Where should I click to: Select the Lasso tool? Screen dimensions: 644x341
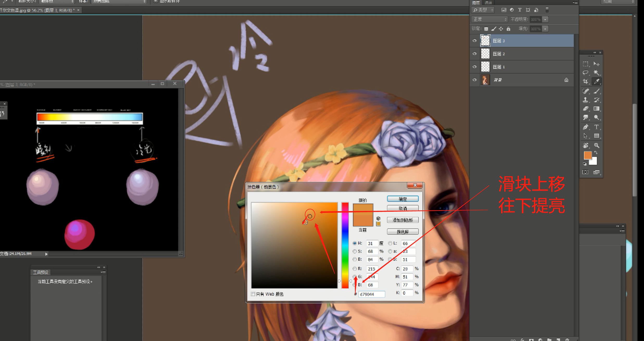[586, 72]
